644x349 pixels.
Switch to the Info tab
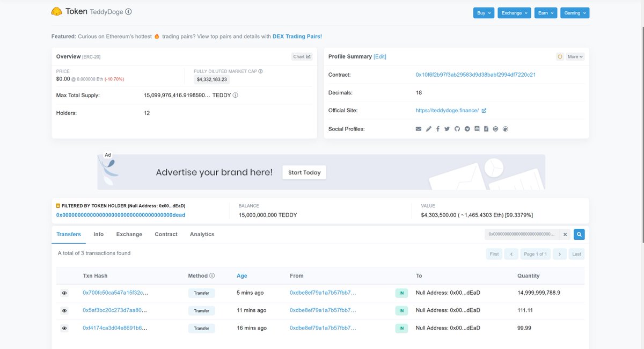(x=99, y=235)
